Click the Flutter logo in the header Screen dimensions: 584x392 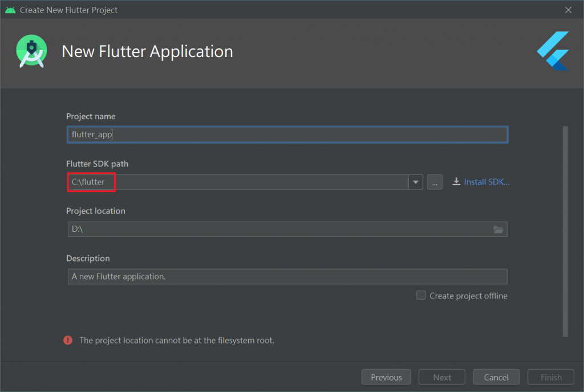(553, 51)
